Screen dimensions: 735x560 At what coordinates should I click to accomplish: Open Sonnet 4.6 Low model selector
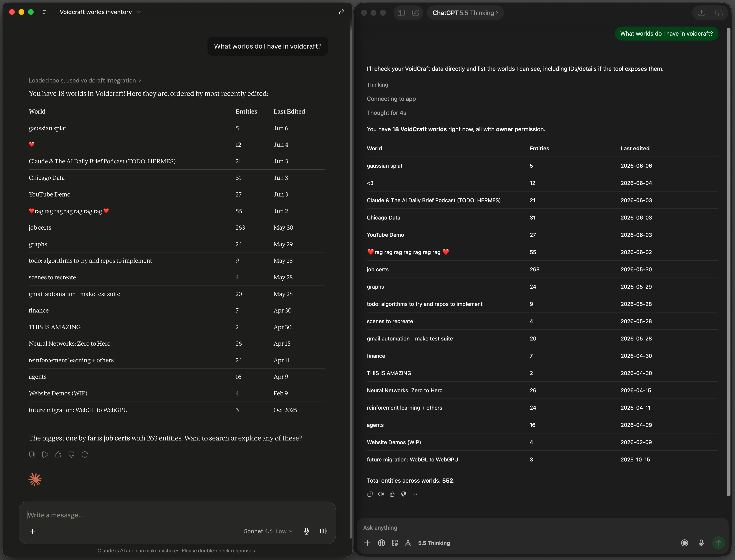(x=268, y=531)
